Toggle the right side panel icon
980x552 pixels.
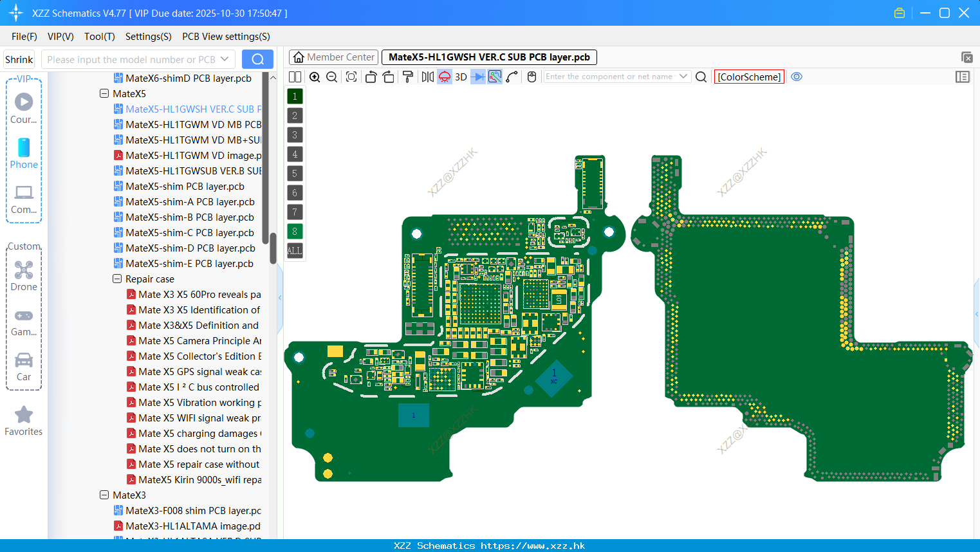pos(963,77)
